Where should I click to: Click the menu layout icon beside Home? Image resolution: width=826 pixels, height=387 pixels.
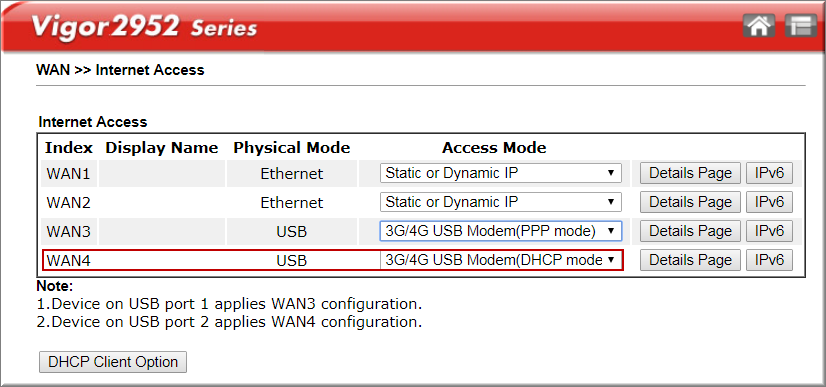pyautogui.click(x=801, y=26)
